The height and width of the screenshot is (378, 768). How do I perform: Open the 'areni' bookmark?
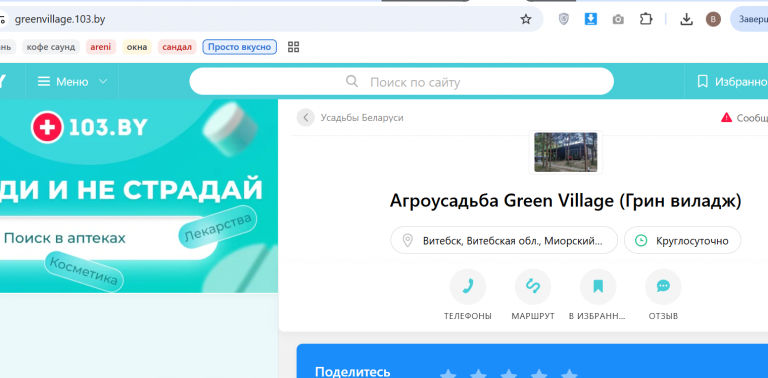pos(101,47)
